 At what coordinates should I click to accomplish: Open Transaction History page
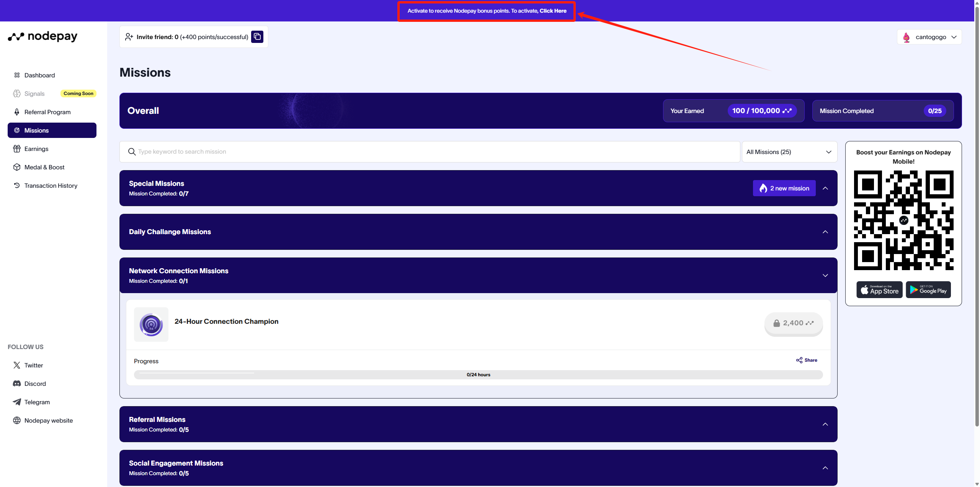click(x=52, y=185)
